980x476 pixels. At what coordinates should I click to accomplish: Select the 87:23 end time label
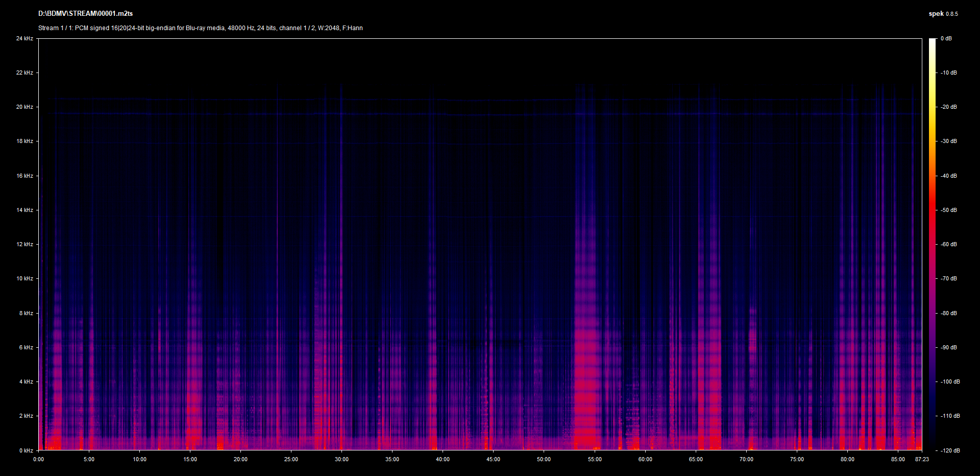[922, 459]
